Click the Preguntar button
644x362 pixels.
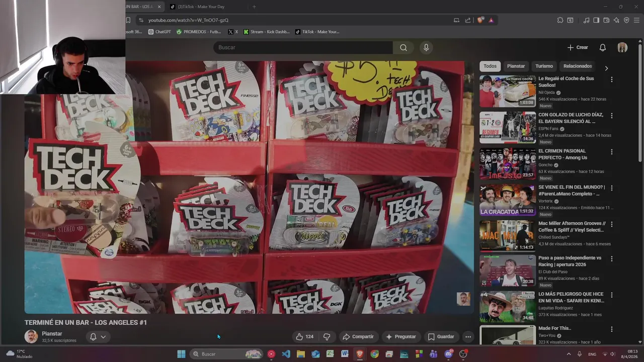click(400, 337)
